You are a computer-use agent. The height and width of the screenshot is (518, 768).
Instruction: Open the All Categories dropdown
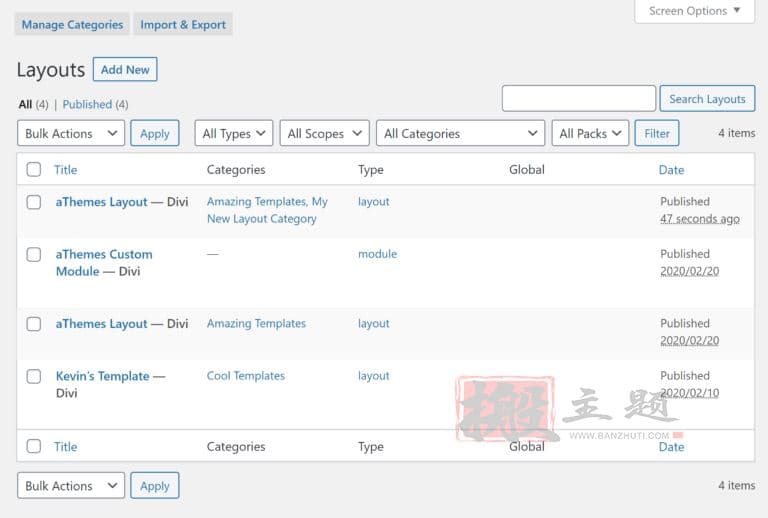pyautogui.click(x=460, y=133)
